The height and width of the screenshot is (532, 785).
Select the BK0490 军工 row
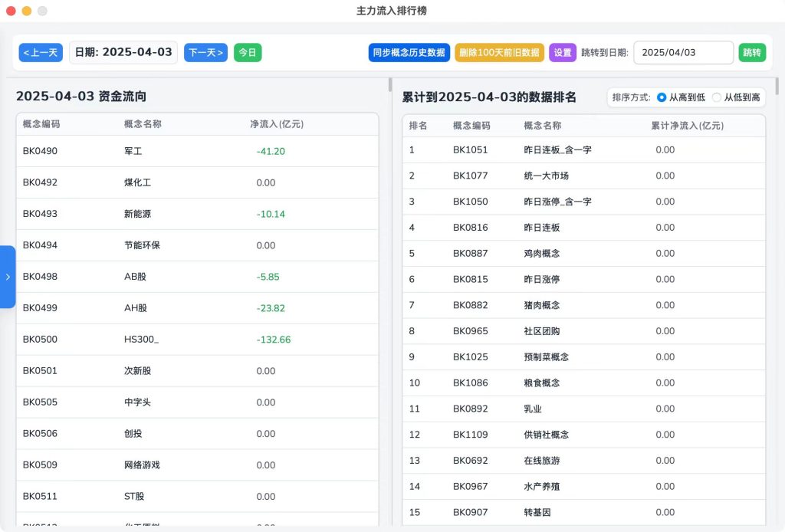pyautogui.click(x=197, y=151)
